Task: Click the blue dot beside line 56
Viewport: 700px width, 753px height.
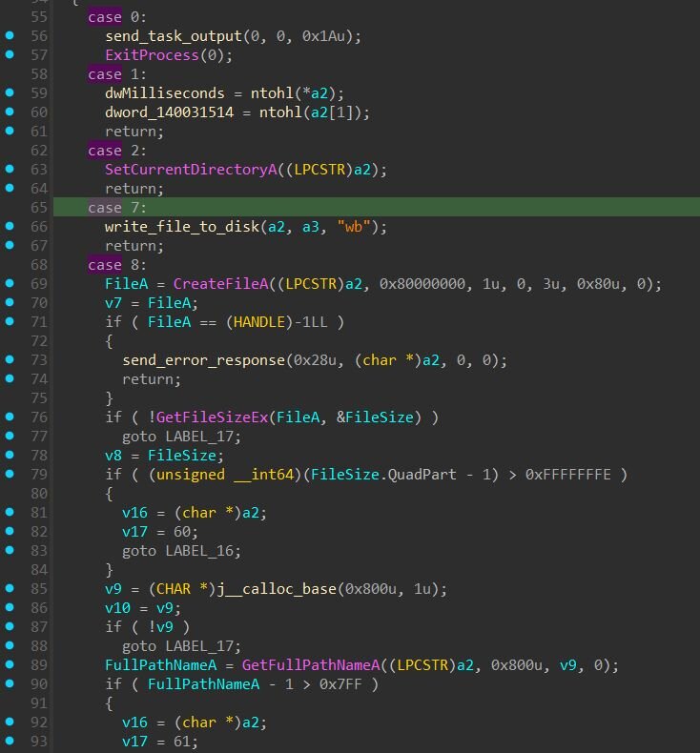Action: (10, 35)
